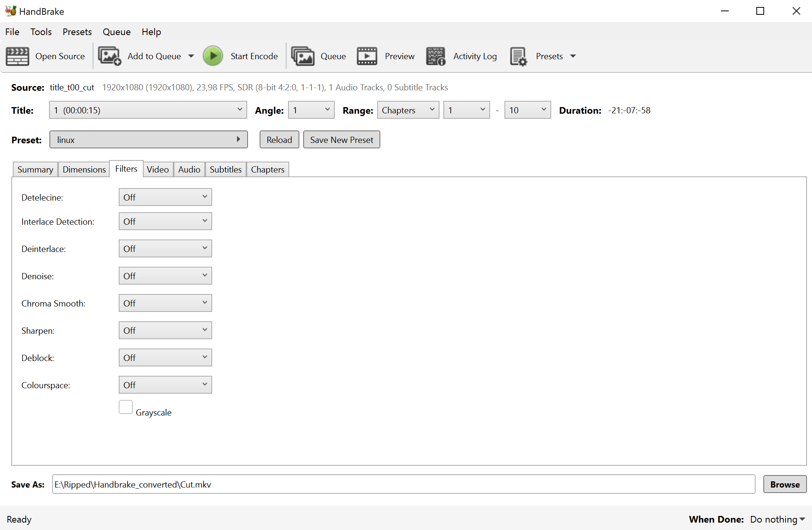This screenshot has height=530, width=812.
Task: Switch to the Video tab
Action: [x=158, y=169]
